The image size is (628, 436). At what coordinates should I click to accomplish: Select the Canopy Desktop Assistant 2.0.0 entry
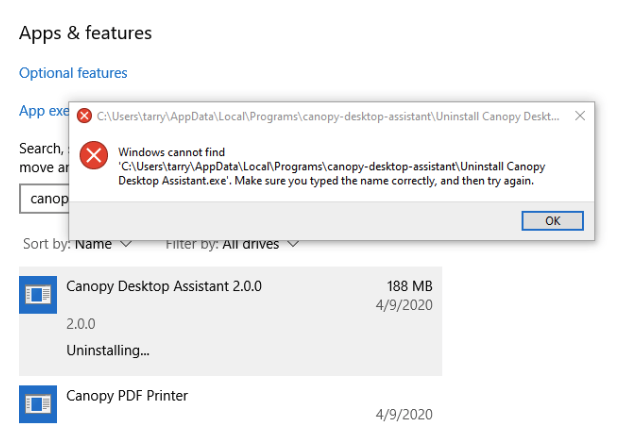tap(230, 321)
